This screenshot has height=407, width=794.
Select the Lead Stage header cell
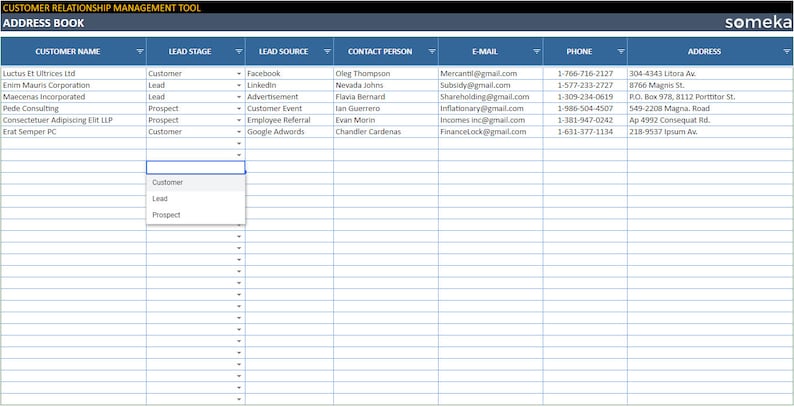click(x=196, y=52)
